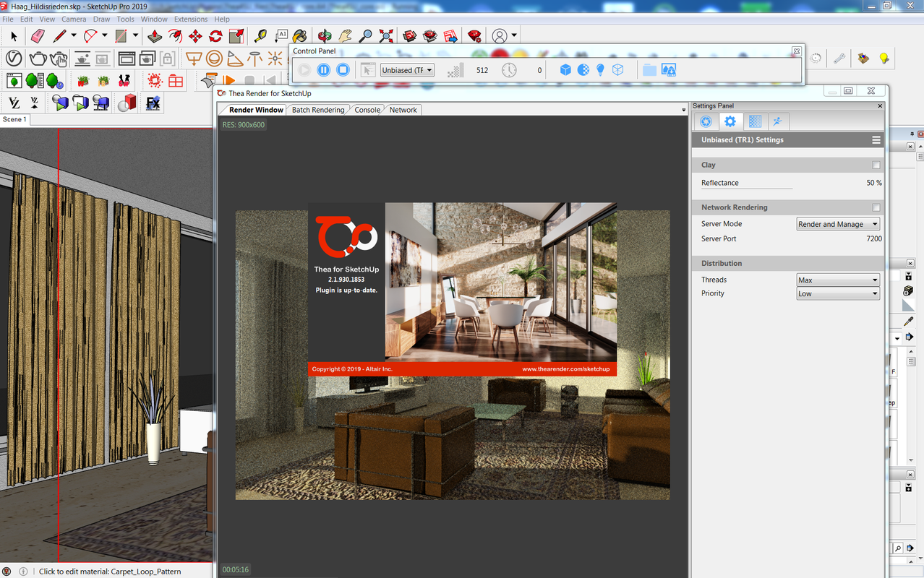This screenshot has width=924, height=578.
Task: Click the blue bulb icon in Control Panel
Action: coord(600,70)
